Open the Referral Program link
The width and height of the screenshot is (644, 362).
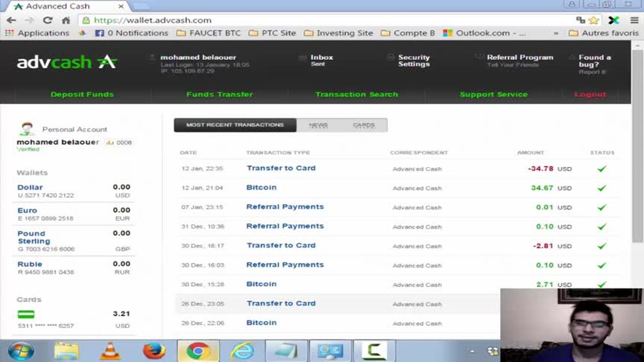pyautogui.click(x=520, y=57)
